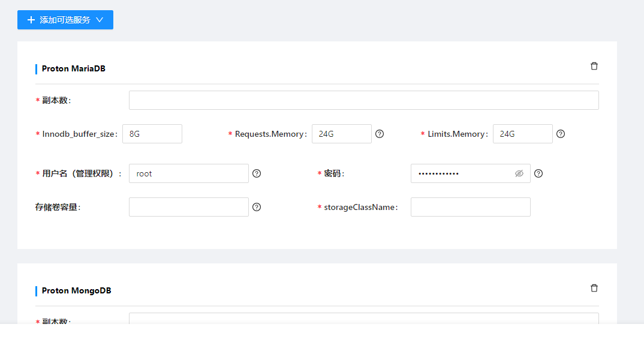Open the 添加可选服务 dropdown button
The height and width of the screenshot is (339, 644).
click(x=65, y=20)
